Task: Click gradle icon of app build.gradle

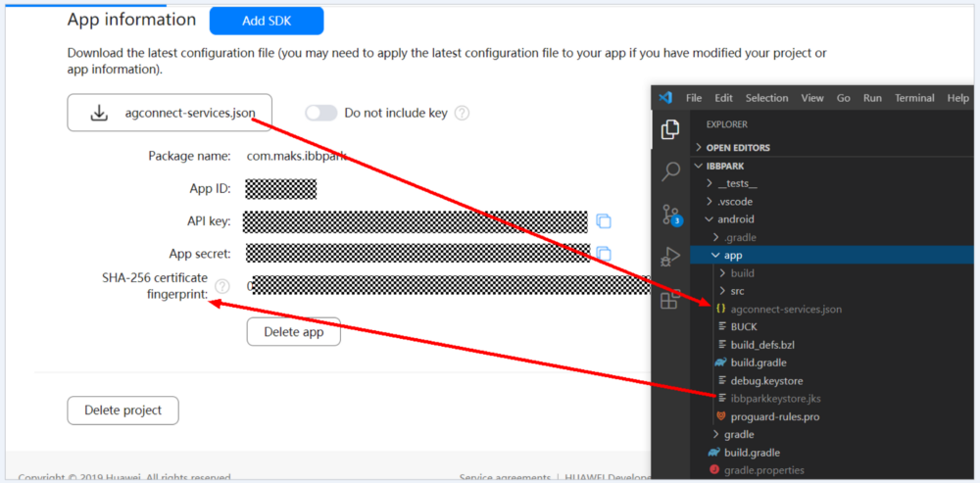Action: [x=720, y=362]
